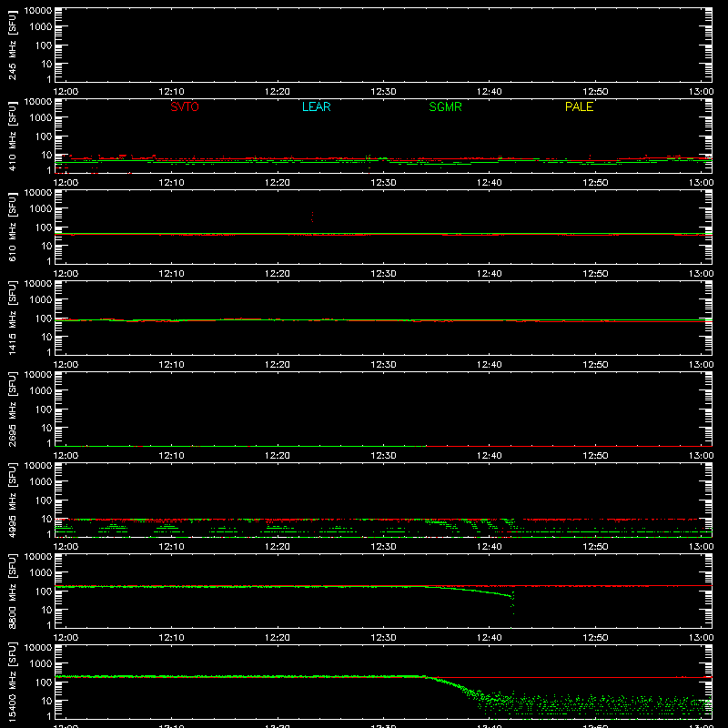Viewport: 728px width, 728px height.
Task: Click the end of falling green 8800 MHz trace
Action: point(512,602)
